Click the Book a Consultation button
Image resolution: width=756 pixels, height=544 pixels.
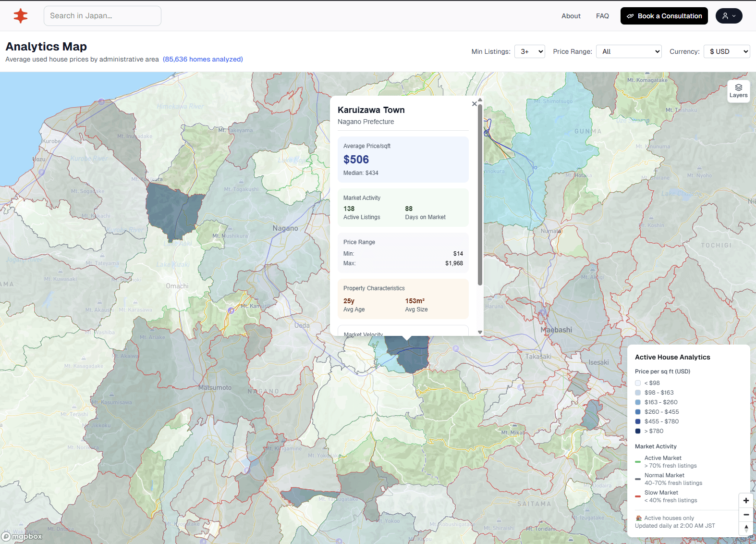[664, 16]
